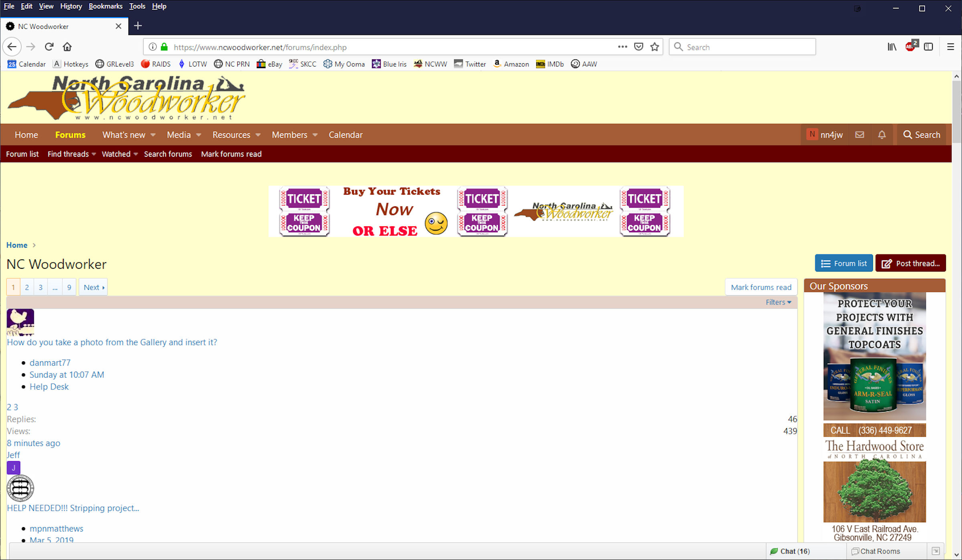
Task: Click the Post thread... button
Action: tap(910, 263)
